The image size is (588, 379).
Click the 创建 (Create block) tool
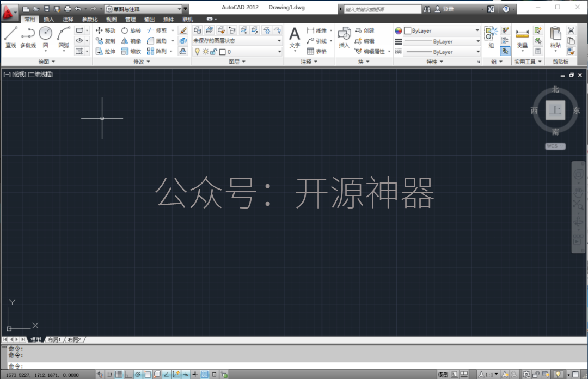point(365,30)
